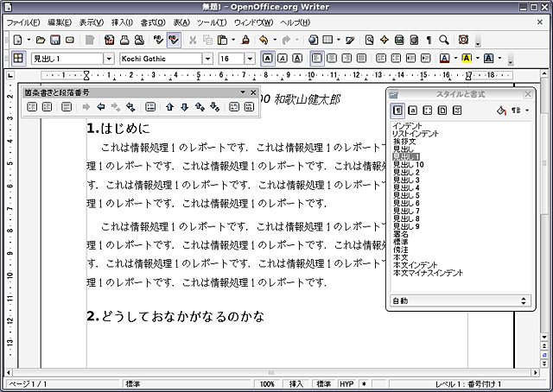Toggle Paragraph Styles button in styles panel

[x=397, y=111]
